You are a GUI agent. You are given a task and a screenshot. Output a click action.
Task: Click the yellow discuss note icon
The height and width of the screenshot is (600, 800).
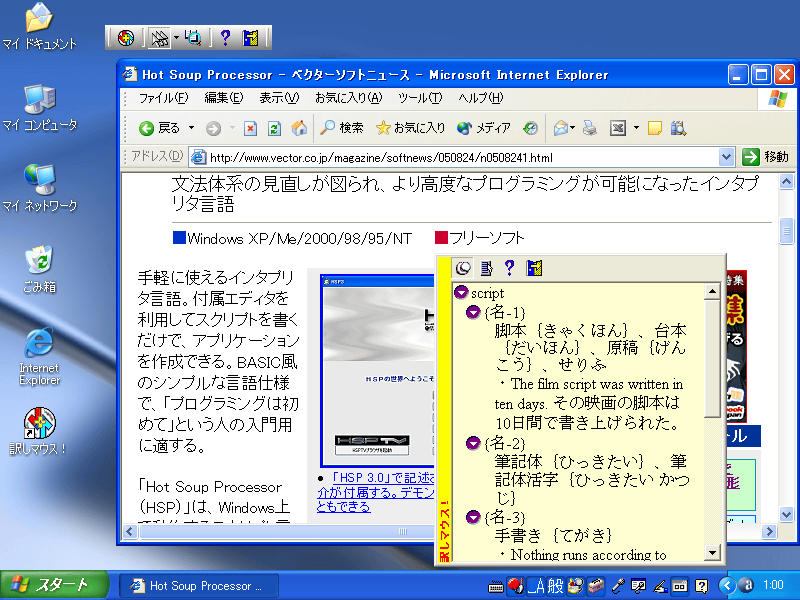tap(655, 128)
